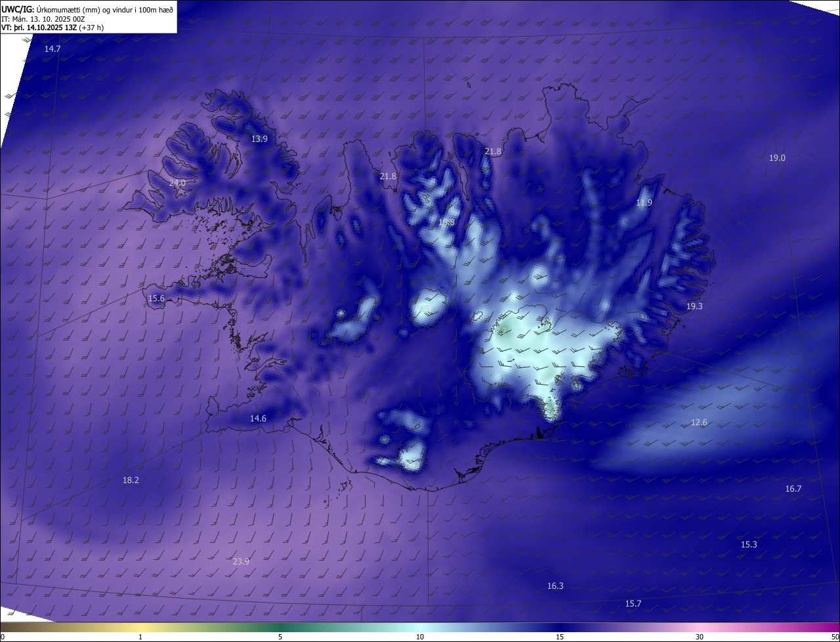
Task: Click the 24.0 value on the map
Action: (x=177, y=183)
